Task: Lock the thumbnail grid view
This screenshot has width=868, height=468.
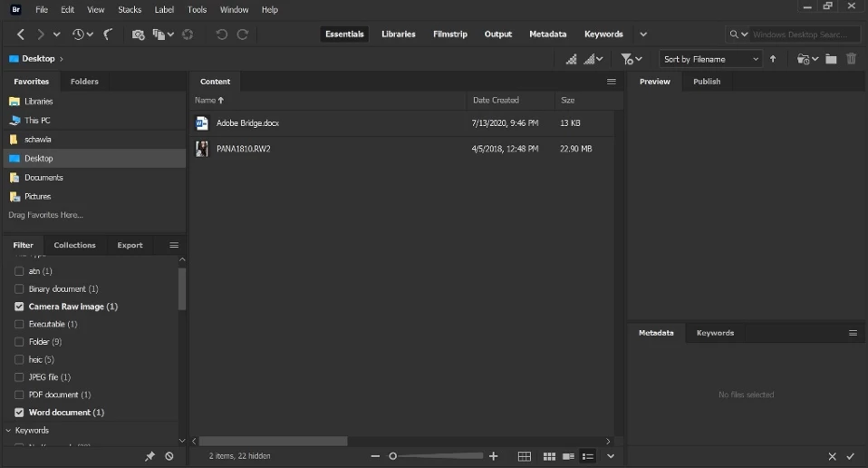Action: click(525, 456)
